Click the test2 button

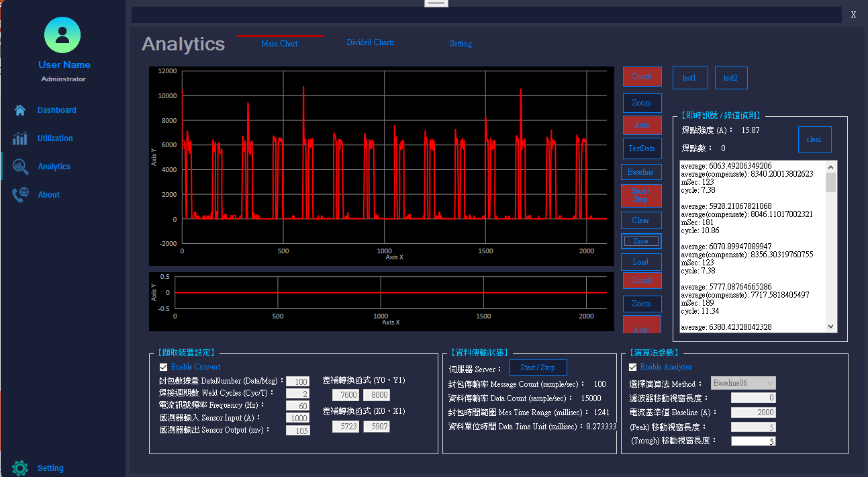730,78
